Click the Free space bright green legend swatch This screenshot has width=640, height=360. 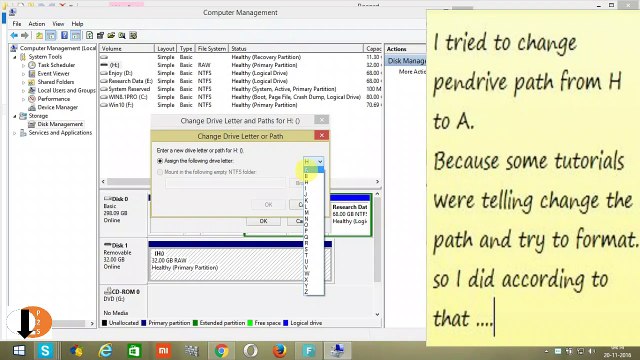coord(250,323)
